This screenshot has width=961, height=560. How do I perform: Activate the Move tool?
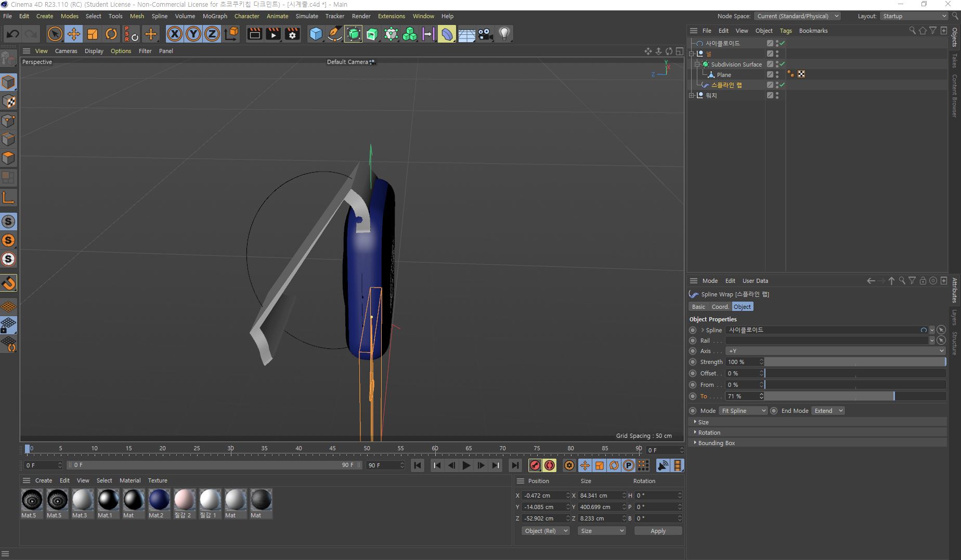(x=74, y=34)
